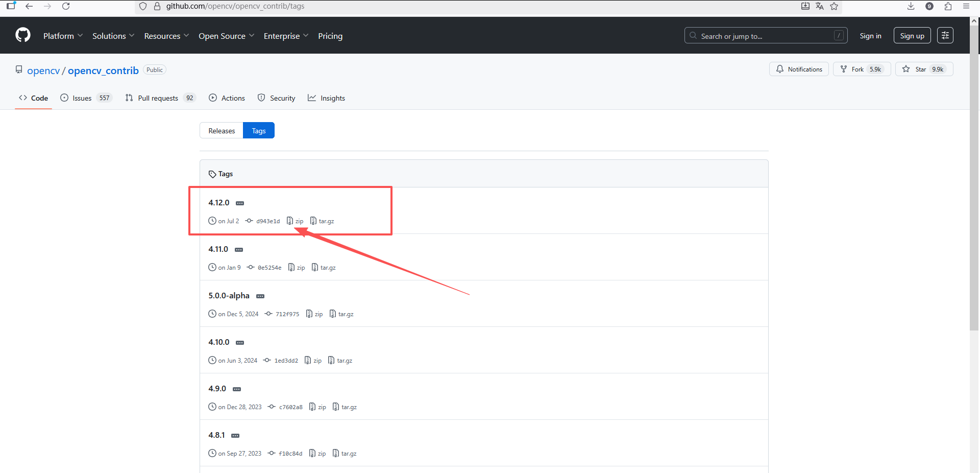This screenshot has height=473, width=980.
Task: Download zip archive for tag 4.8.1
Action: (x=317, y=454)
